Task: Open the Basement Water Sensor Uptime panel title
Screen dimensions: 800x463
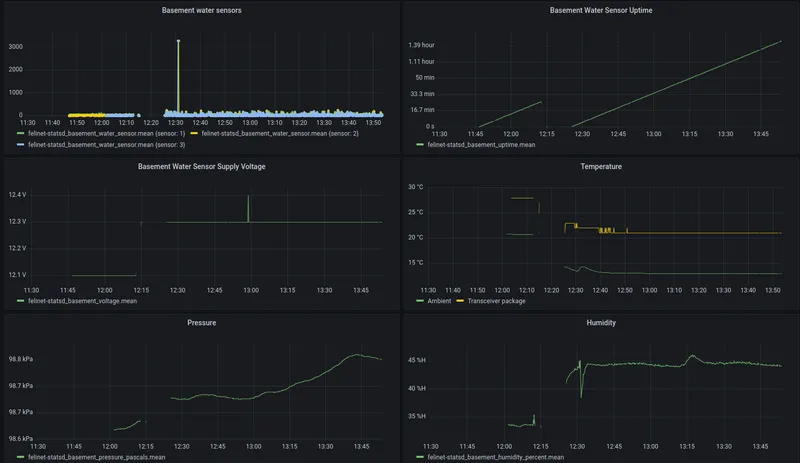Action: (601, 10)
